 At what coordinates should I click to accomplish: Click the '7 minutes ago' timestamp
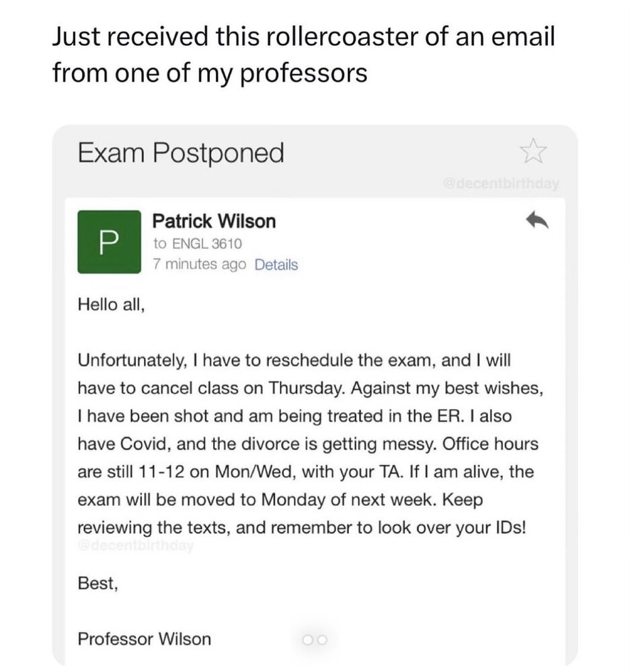[200, 265]
